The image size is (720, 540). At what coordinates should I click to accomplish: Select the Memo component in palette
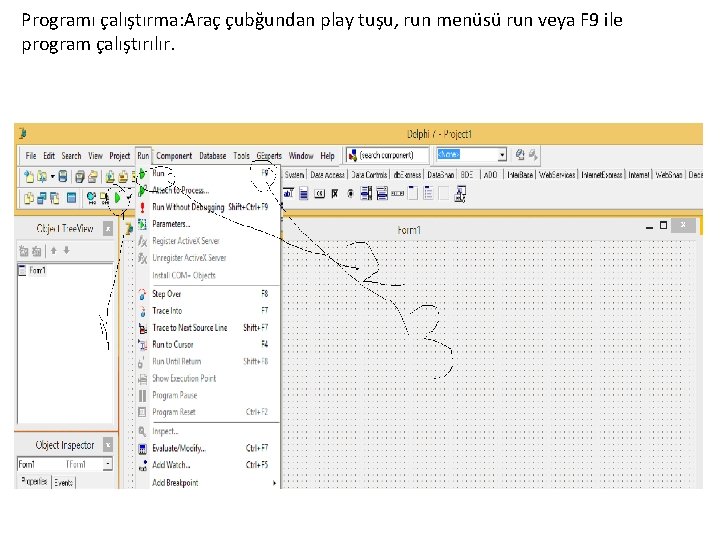pyautogui.click(x=304, y=193)
